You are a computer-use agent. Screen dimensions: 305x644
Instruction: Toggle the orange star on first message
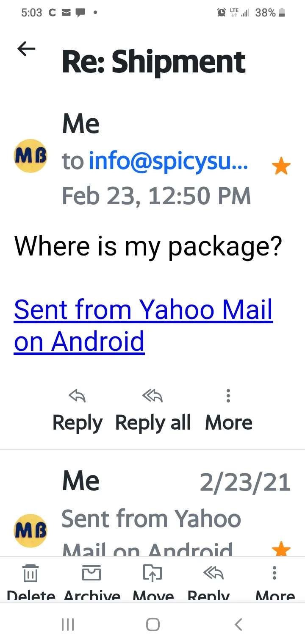tap(281, 166)
